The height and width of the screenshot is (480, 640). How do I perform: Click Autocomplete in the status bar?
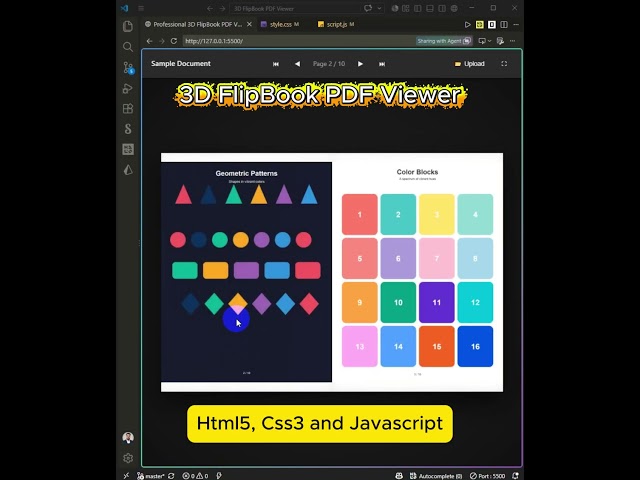click(x=436, y=476)
